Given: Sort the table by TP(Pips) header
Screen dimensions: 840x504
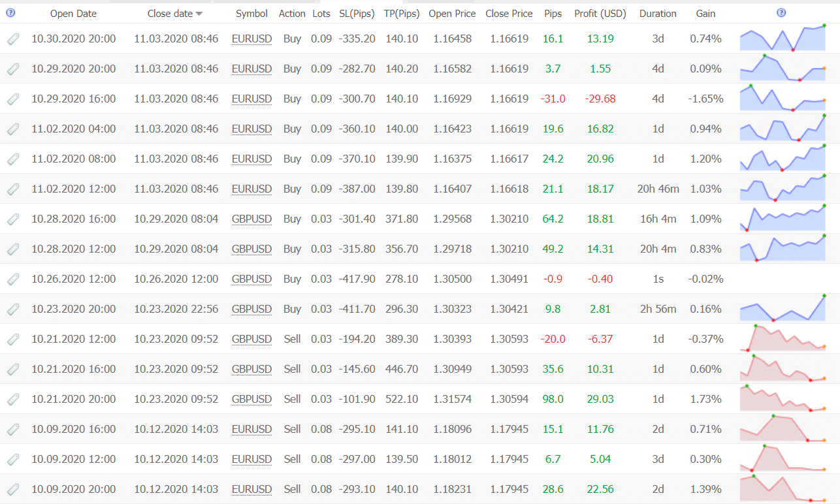Looking at the screenshot, I should coord(401,13).
